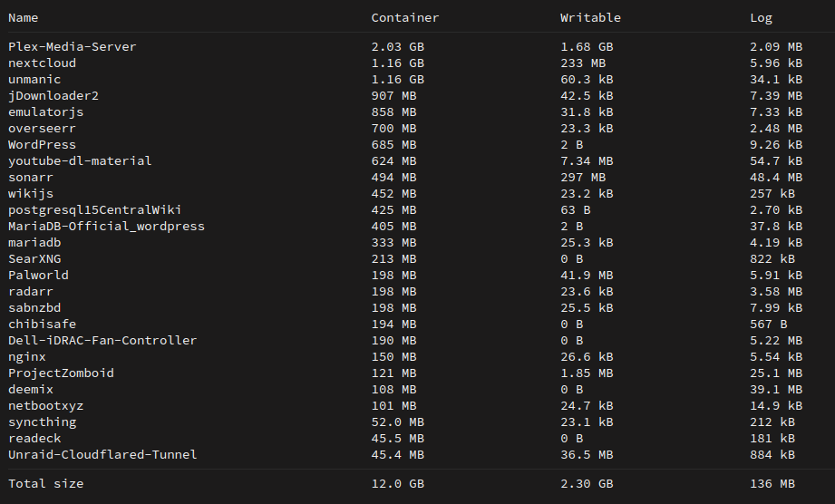Select the Plex-Media-Server row name

(72, 47)
